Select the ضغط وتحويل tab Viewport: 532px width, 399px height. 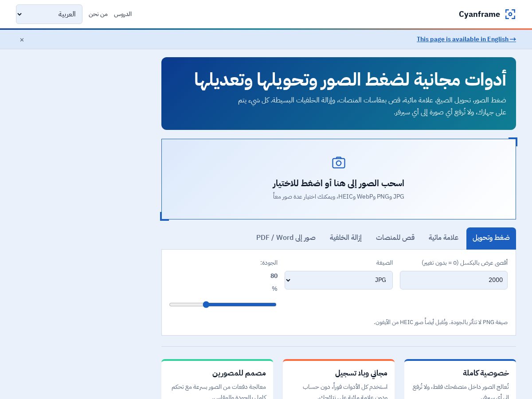point(491,238)
